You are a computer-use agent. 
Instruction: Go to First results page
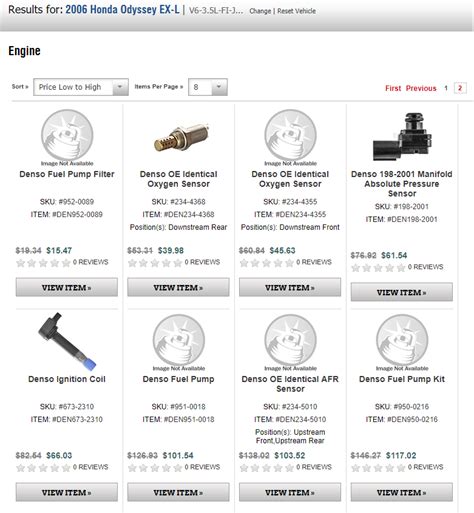(x=393, y=88)
